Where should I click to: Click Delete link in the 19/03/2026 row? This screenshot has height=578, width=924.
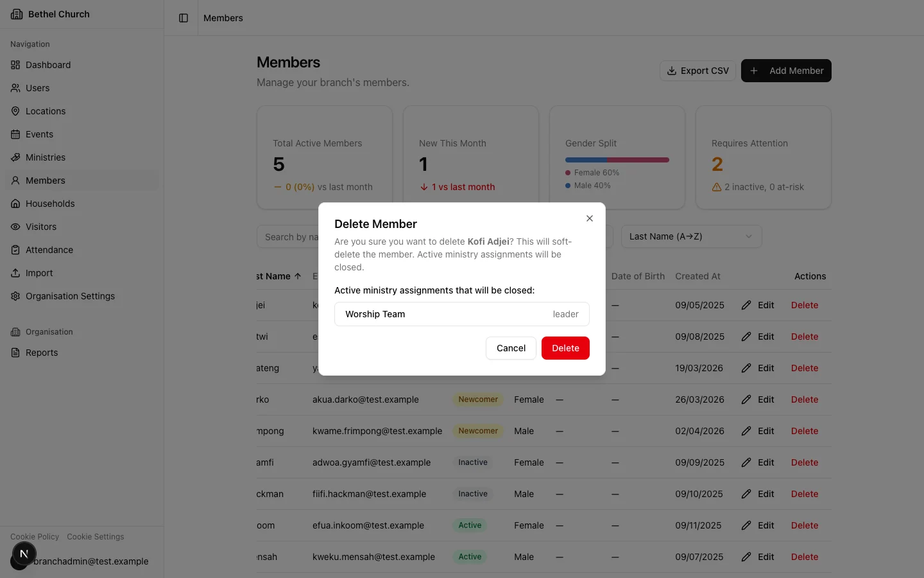(x=805, y=368)
